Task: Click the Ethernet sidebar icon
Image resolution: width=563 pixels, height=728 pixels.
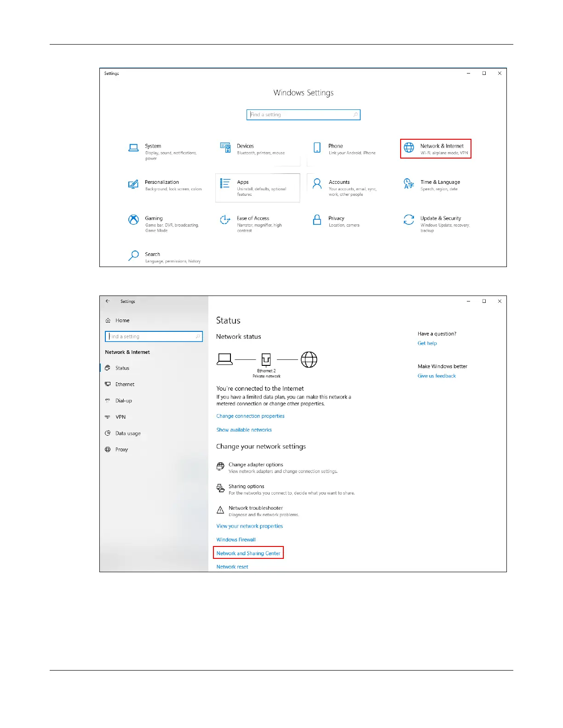Action: (x=108, y=384)
